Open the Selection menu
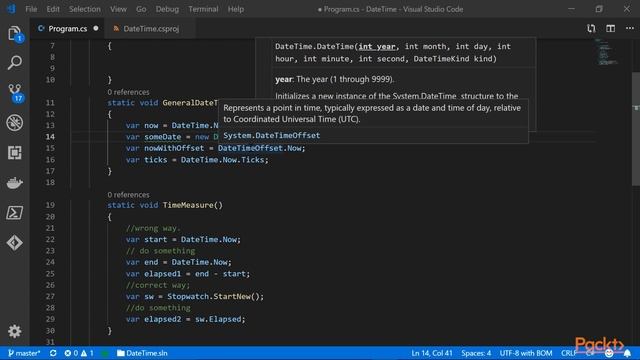 point(84,9)
